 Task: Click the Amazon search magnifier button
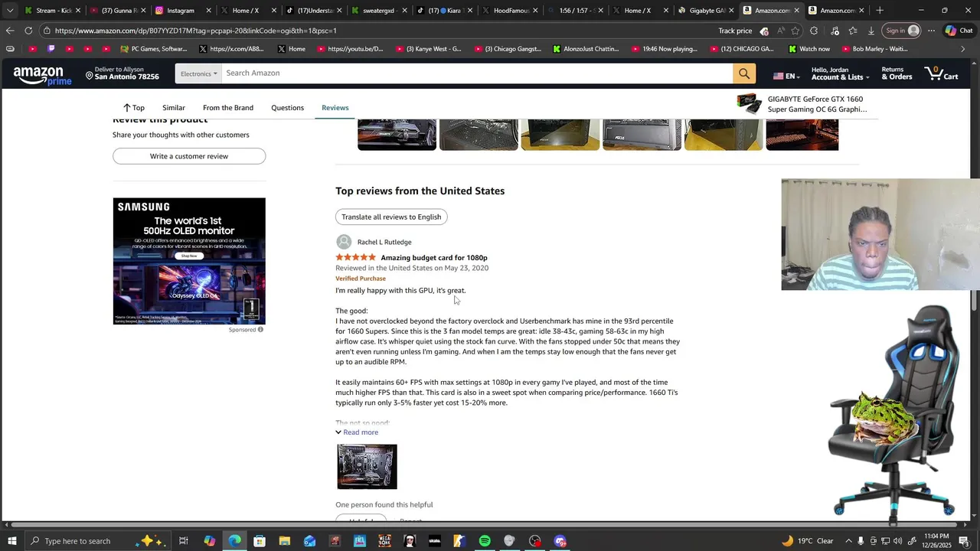pos(744,73)
